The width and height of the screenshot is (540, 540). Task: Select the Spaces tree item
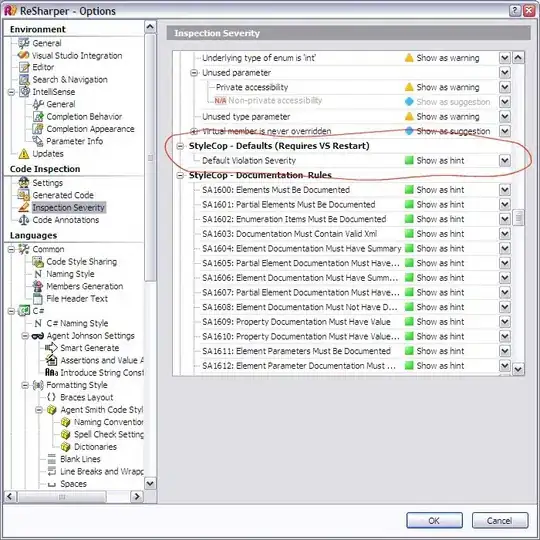pos(73,484)
